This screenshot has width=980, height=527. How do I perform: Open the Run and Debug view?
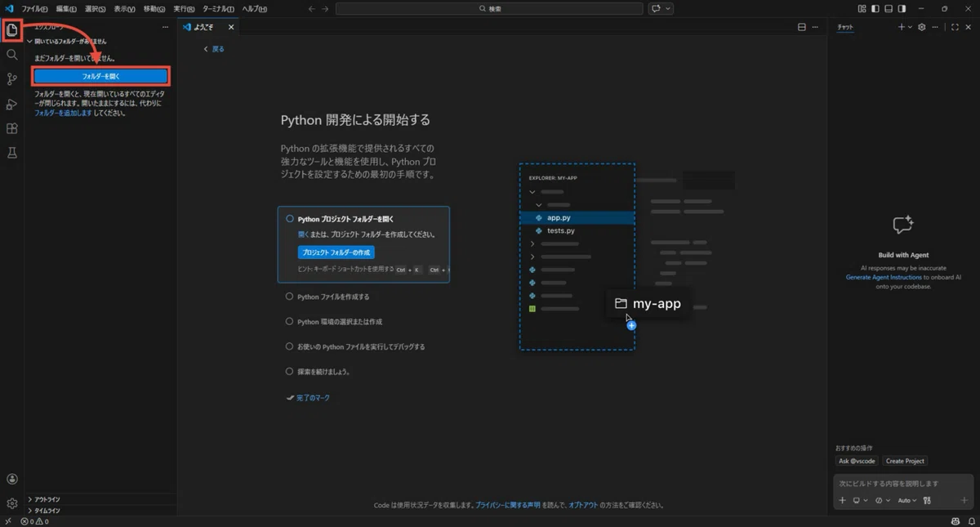click(11, 104)
